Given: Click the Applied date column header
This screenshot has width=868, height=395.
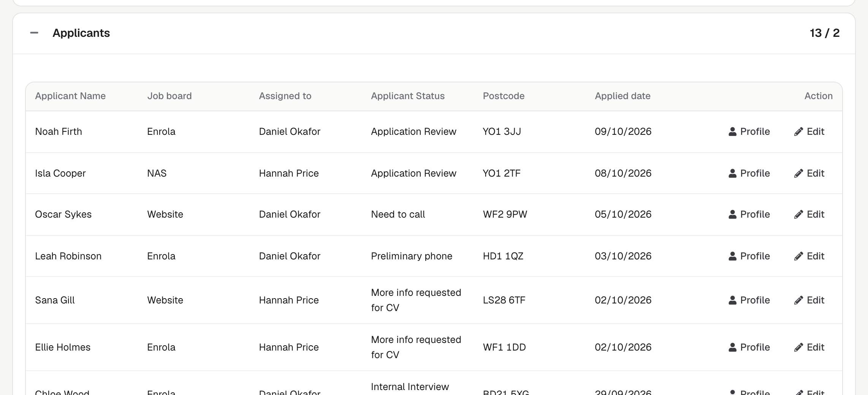Looking at the screenshot, I should pos(622,96).
